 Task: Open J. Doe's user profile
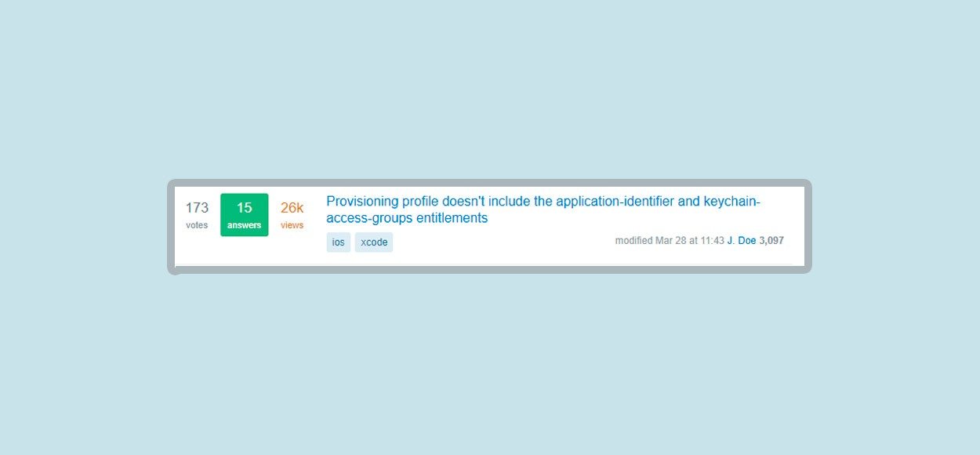742,241
